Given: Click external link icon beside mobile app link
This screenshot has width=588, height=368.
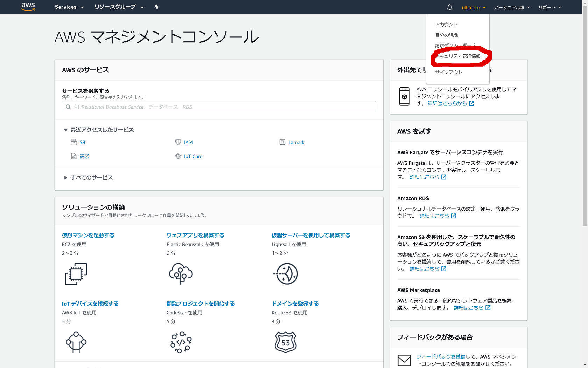Looking at the screenshot, I should click(x=471, y=103).
